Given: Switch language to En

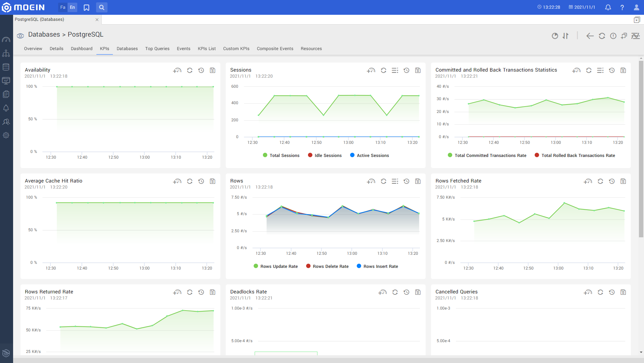Looking at the screenshot, I should [72, 7].
